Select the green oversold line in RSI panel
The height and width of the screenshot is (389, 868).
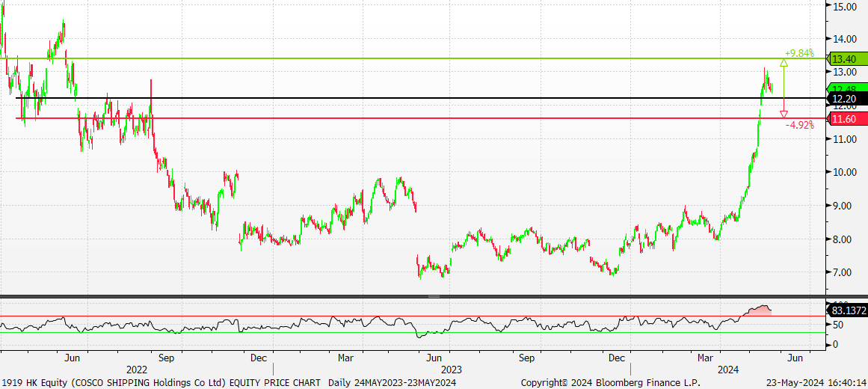413,332
